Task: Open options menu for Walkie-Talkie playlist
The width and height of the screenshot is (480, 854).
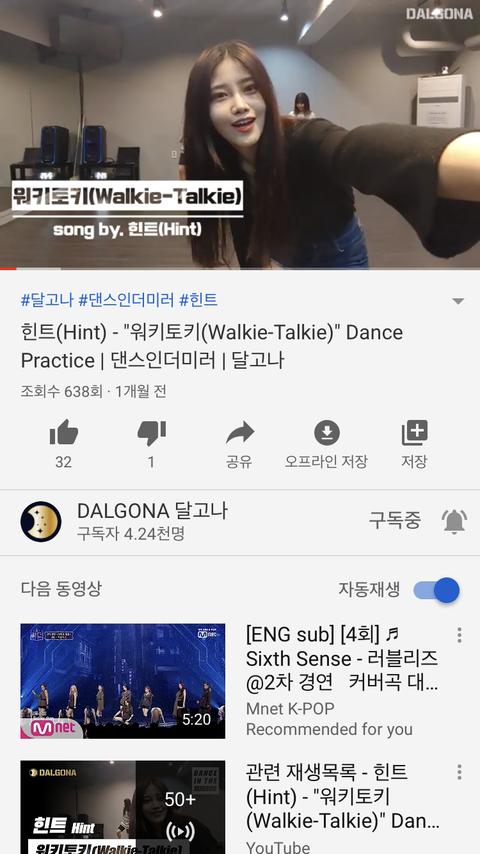Action: tap(459, 772)
